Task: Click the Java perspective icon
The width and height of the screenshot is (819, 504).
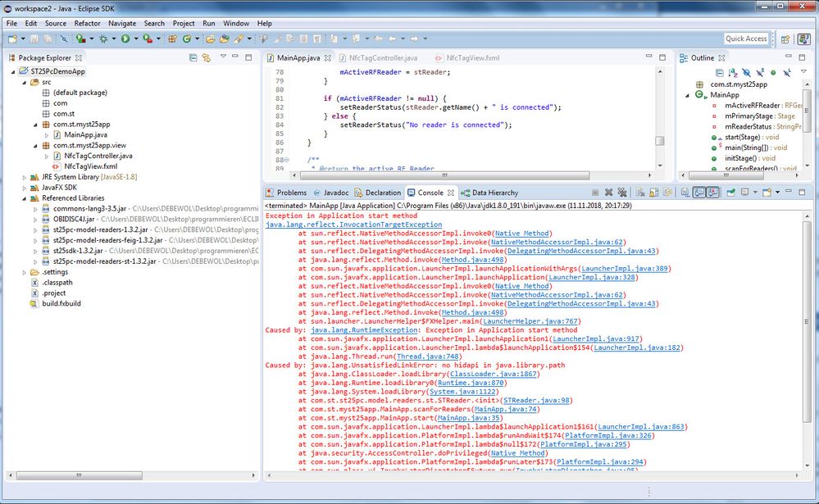Action: coord(804,39)
